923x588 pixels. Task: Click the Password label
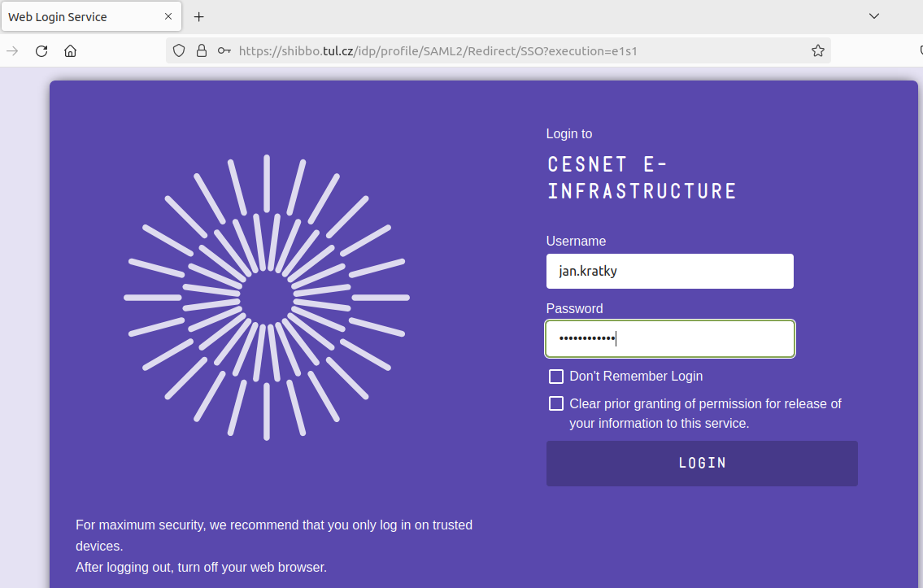(x=574, y=308)
